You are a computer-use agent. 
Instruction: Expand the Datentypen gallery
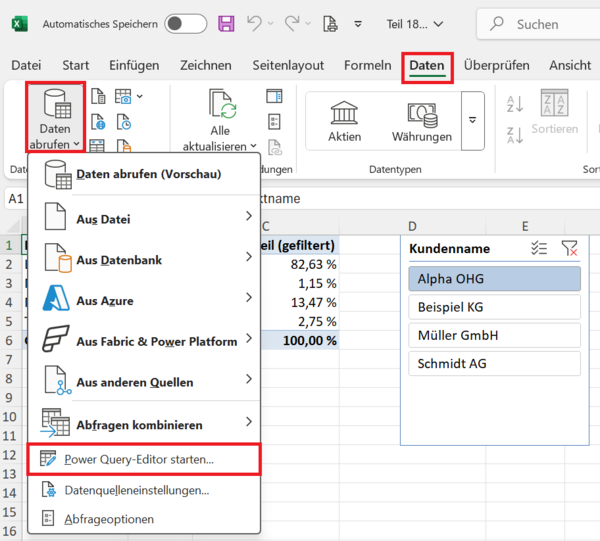tap(473, 121)
